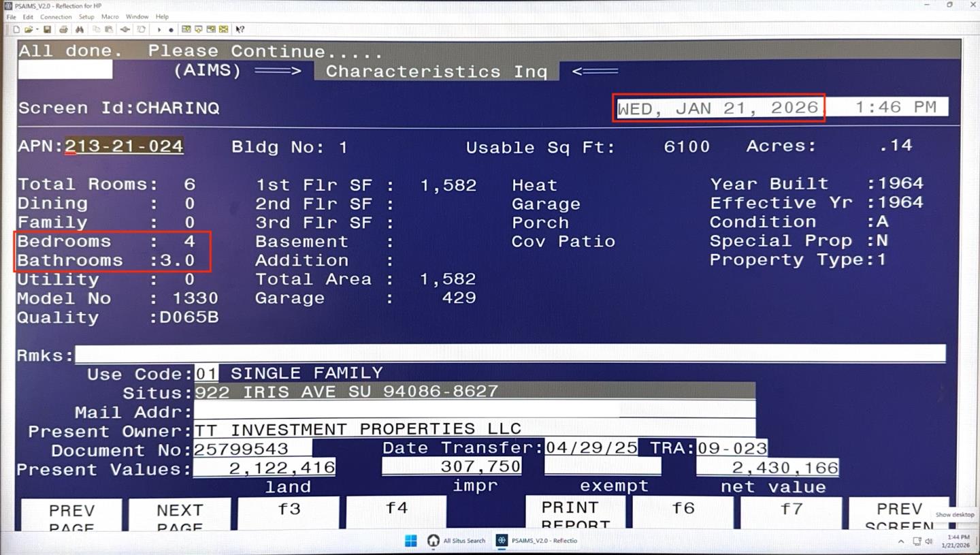The height and width of the screenshot is (555, 980).
Task: Open the Macro menu
Action: pos(110,17)
